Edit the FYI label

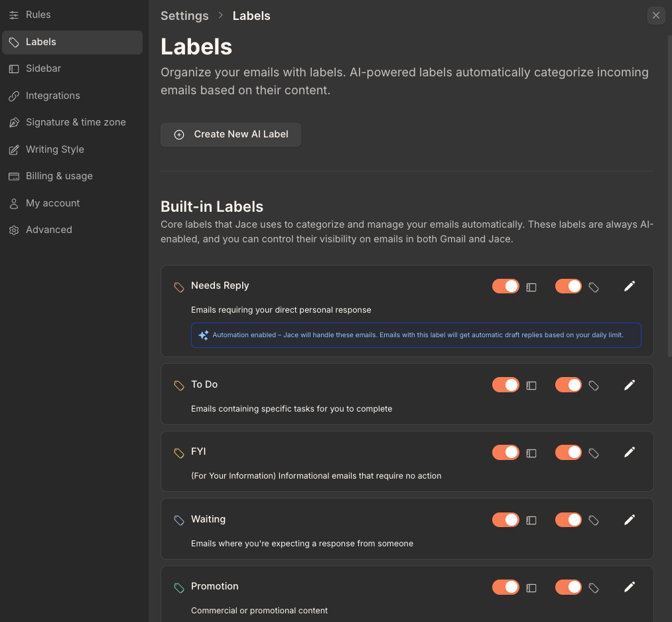click(x=630, y=452)
